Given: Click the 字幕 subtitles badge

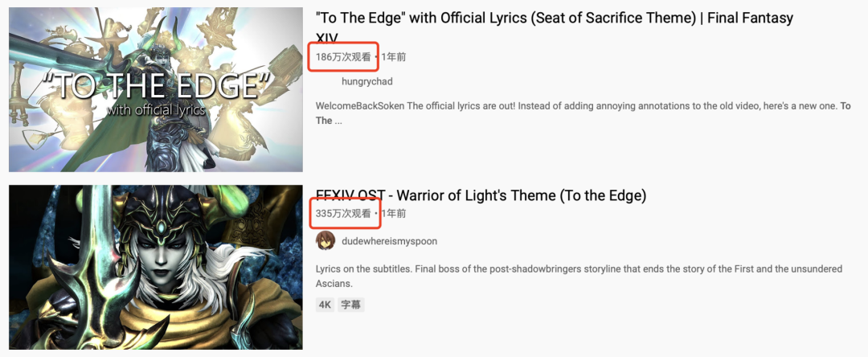Looking at the screenshot, I should pos(351,305).
